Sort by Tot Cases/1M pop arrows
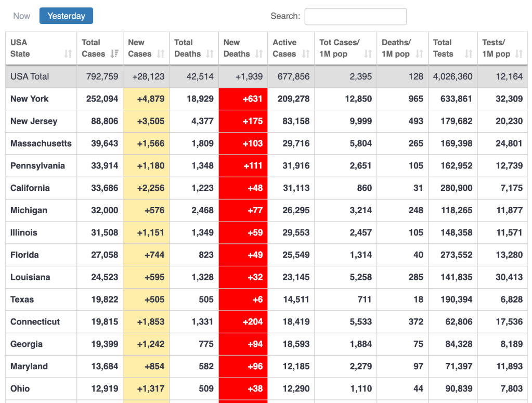 pos(368,54)
